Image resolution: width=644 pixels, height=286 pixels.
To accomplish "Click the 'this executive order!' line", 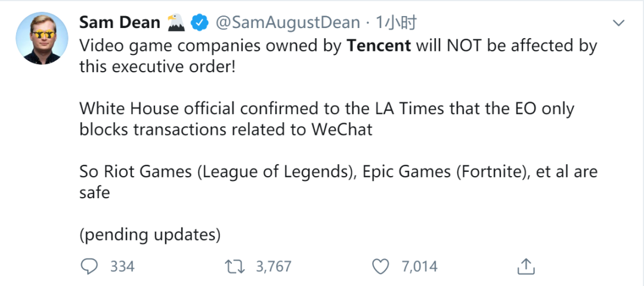I will pos(157,66).
